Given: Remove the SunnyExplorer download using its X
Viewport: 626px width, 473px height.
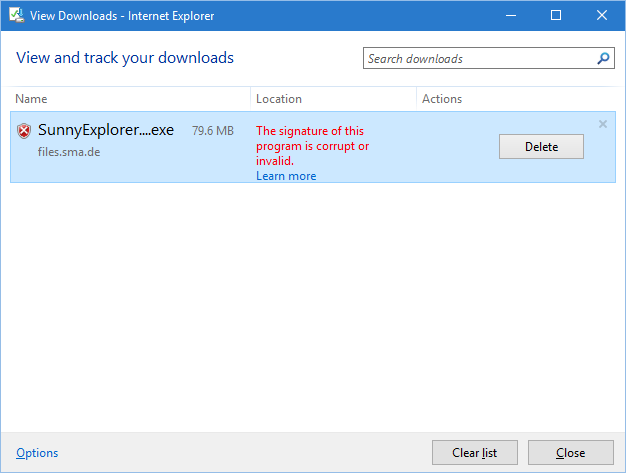Looking at the screenshot, I should pos(603,124).
